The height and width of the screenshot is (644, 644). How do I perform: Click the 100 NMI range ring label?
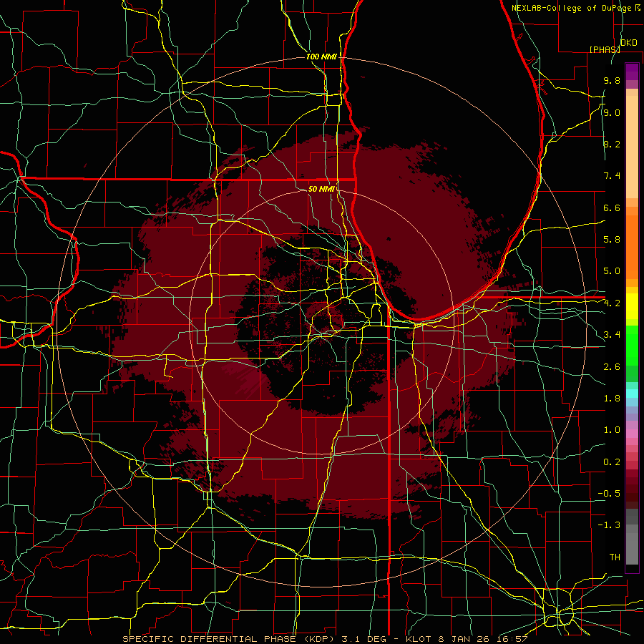pos(321,57)
